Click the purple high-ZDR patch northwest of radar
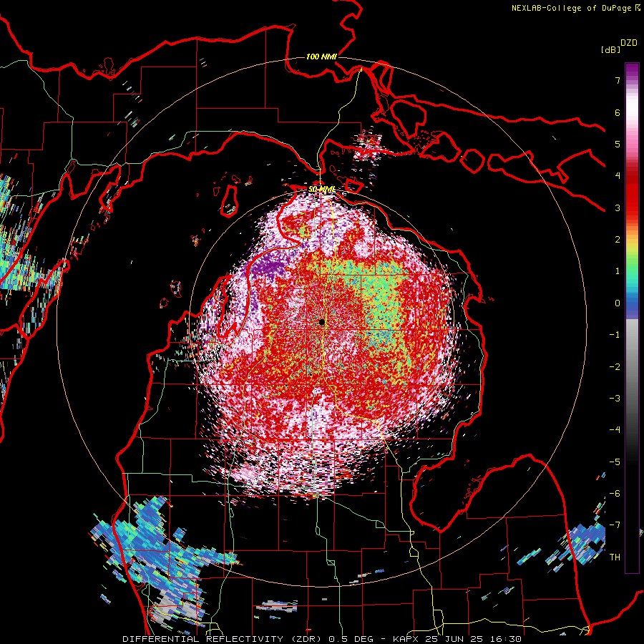The height and width of the screenshot is (644, 644). [268, 266]
